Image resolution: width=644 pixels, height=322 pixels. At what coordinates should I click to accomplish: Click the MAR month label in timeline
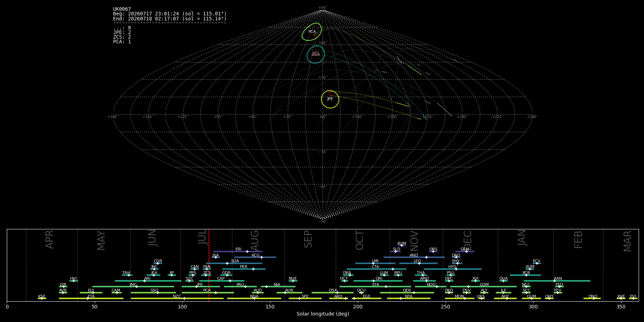(x=628, y=241)
